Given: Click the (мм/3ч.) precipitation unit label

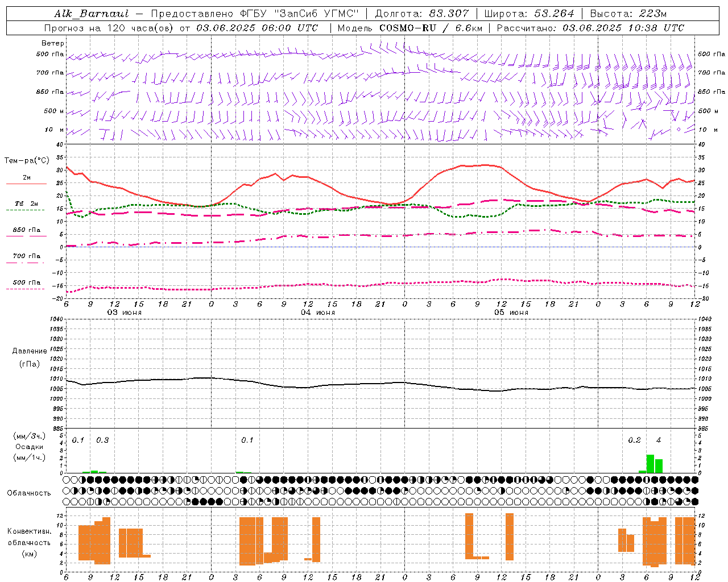Looking at the screenshot, I should coord(29,436).
